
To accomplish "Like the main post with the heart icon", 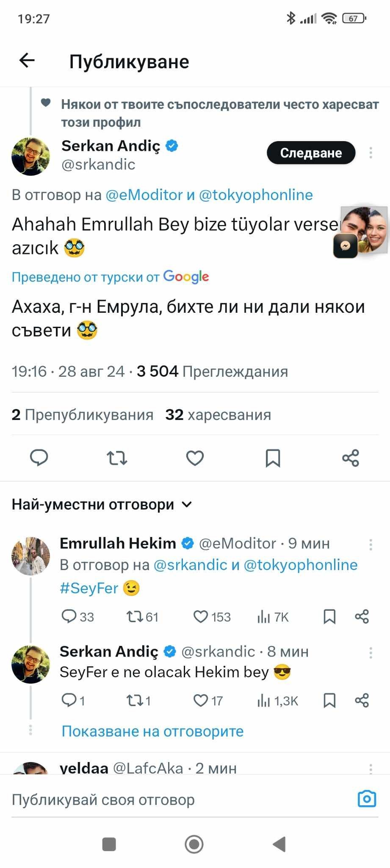I will (195, 458).
